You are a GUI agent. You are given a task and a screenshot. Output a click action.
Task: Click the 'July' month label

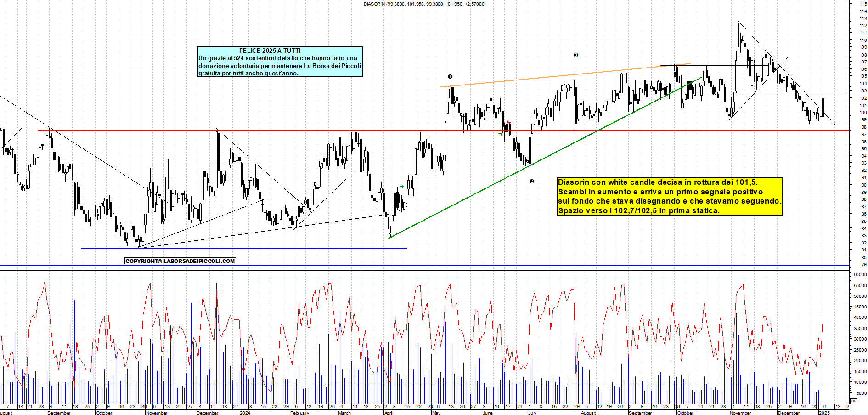(532, 413)
